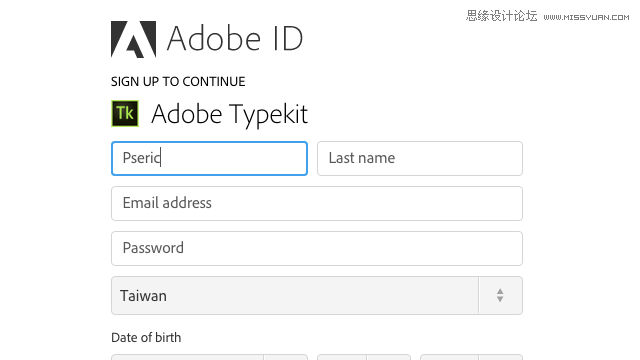Screen dimensions: 640x360
Task: Click the arrow segment of the year dropdown
Action: 500,357
